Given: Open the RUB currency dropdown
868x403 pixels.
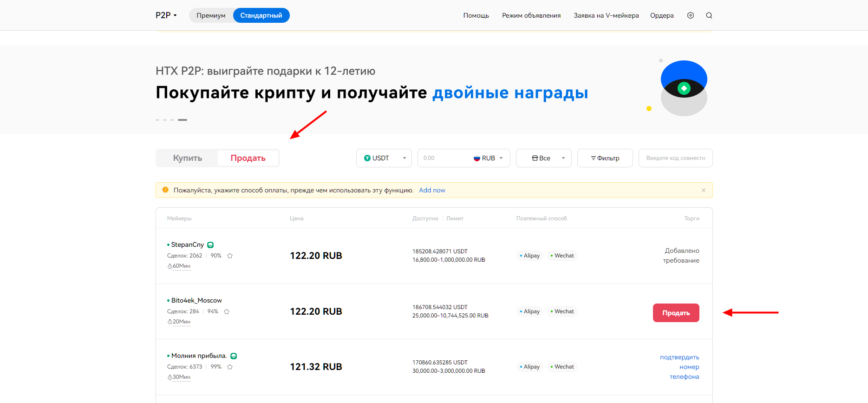Looking at the screenshot, I should pos(488,158).
